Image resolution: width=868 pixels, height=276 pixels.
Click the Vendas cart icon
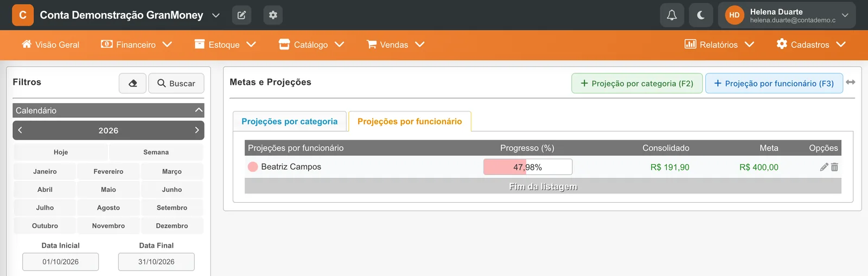pyautogui.click(x=372, y=44)
